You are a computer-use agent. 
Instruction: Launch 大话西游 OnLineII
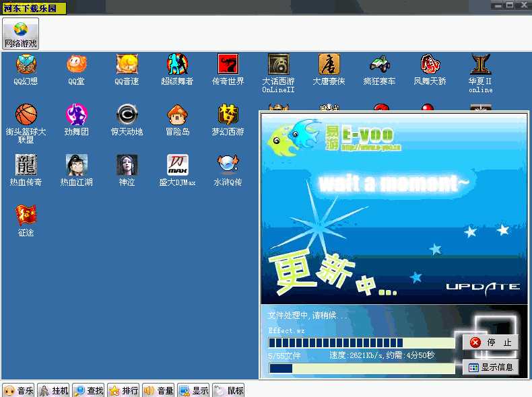tap(278, 65)
